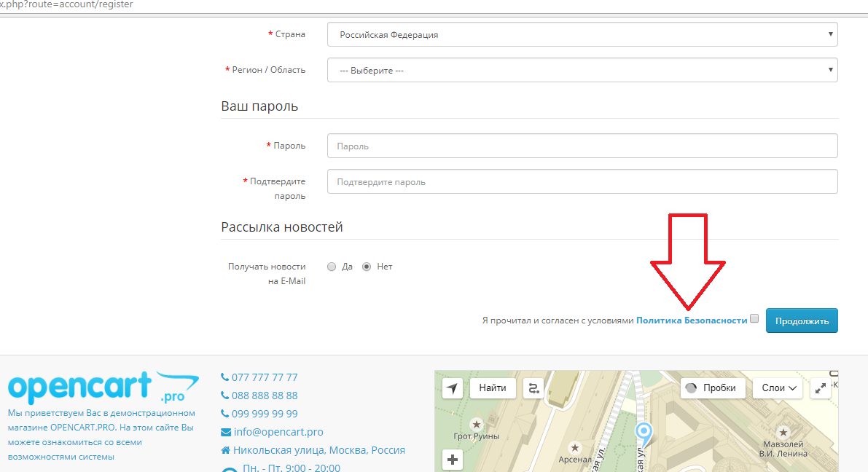
Task: Click the browser address bar URL
Action: 66,4
